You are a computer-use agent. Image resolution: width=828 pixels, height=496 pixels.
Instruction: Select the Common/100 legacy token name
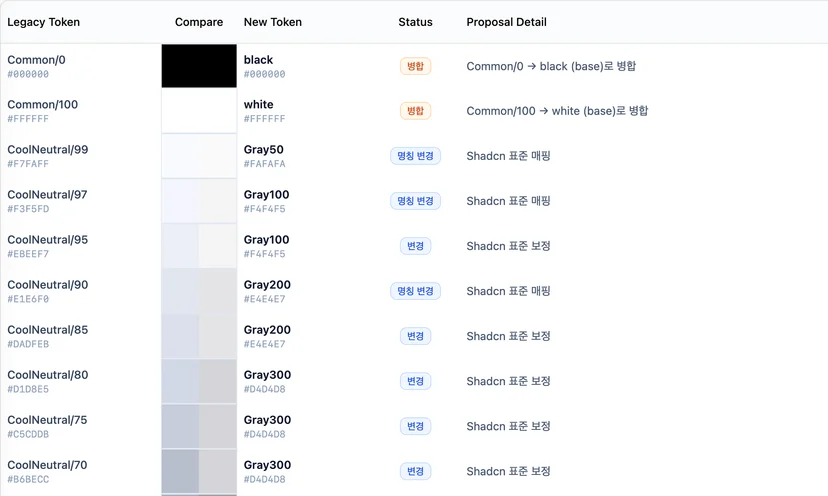43,105
